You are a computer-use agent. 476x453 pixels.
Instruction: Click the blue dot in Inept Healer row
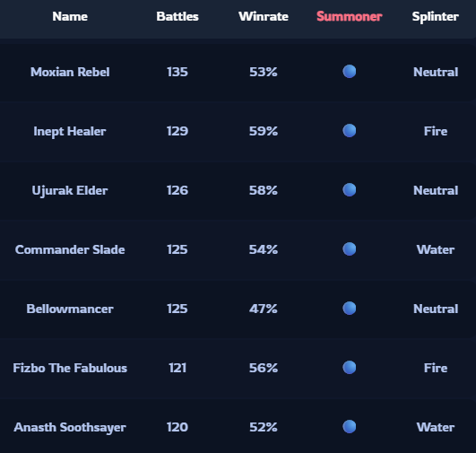pyautogui.click(x=349, y=131)
